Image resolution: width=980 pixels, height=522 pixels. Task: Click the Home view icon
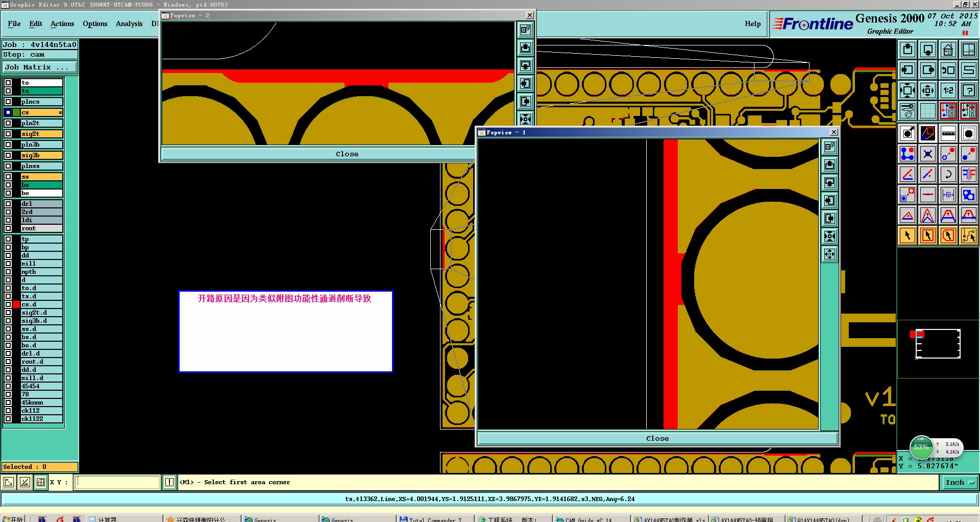coord(948,50)
